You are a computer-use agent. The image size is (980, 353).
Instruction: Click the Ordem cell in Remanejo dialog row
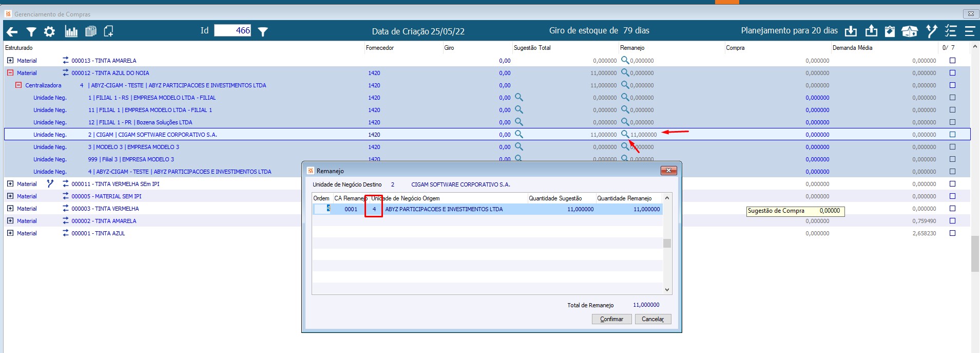(322, 209)
